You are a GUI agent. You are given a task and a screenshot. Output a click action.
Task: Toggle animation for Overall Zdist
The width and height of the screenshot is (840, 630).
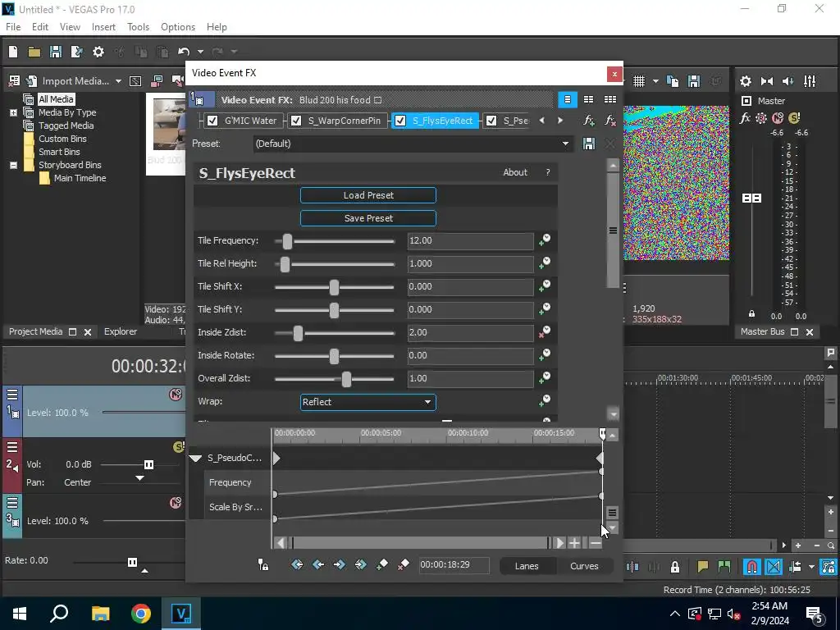[x=545, y=377]
